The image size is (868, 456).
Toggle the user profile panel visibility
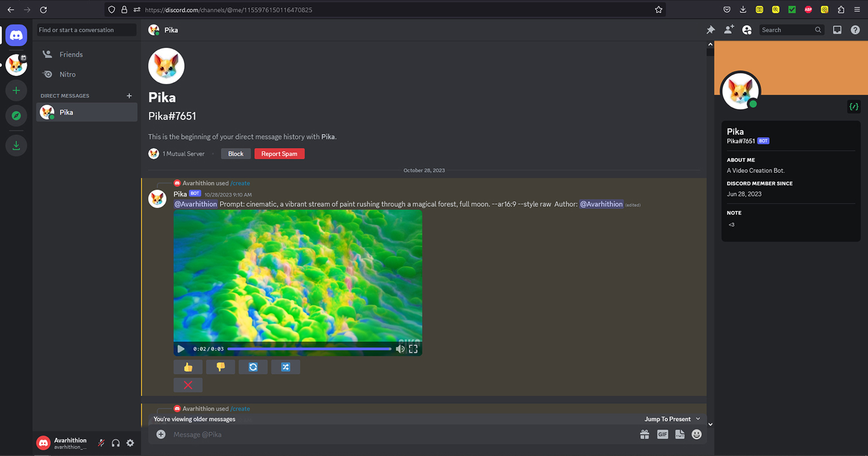click(x=747, y=30)
